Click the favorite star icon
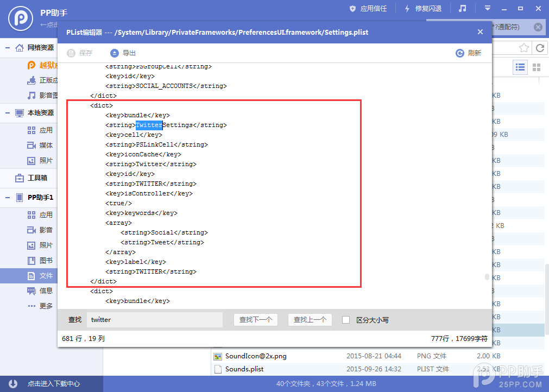This screenshot has width=549, height=392. click(x=524, y=48)
